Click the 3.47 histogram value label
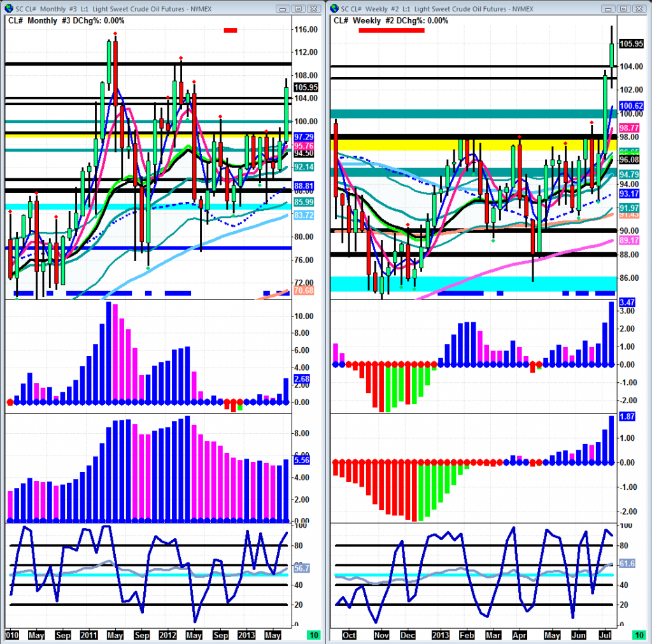The image size is (652, 644). pyautogui.click(x=629, y=302)
